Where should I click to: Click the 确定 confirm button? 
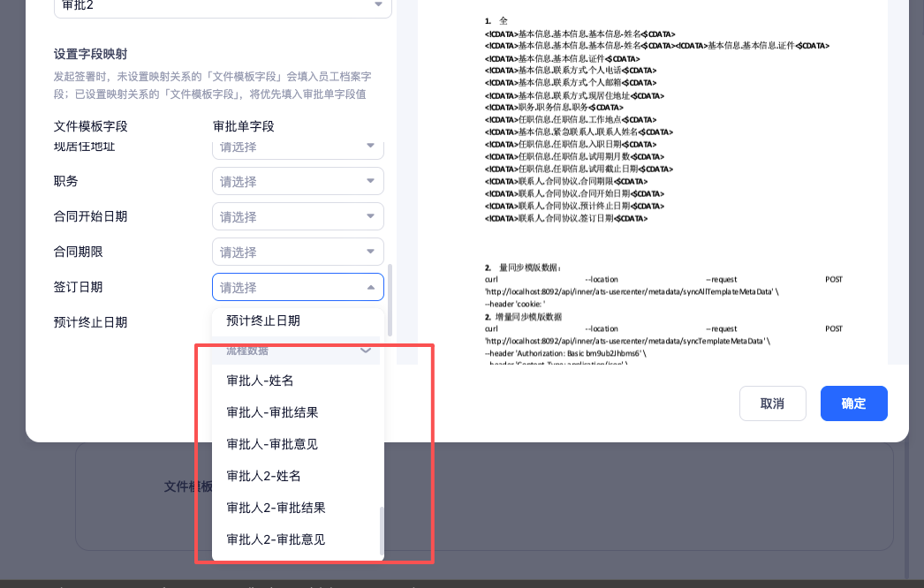(853, 403)
